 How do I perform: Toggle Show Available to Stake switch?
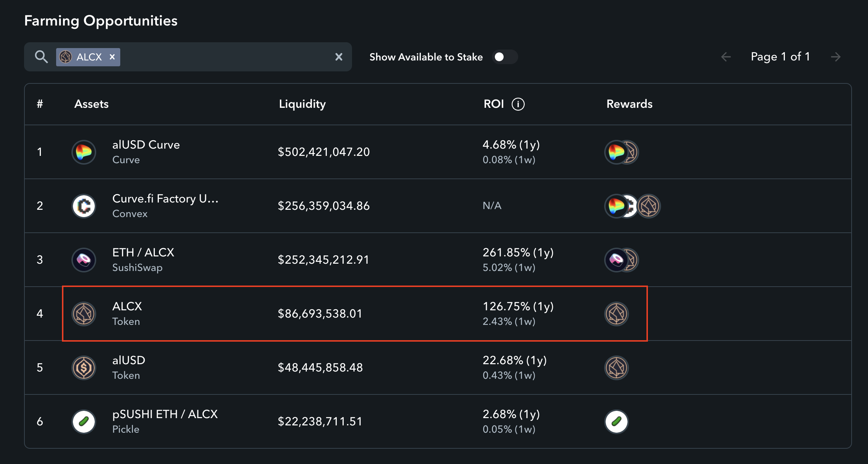pyautogui.click(x=504, y=57)
